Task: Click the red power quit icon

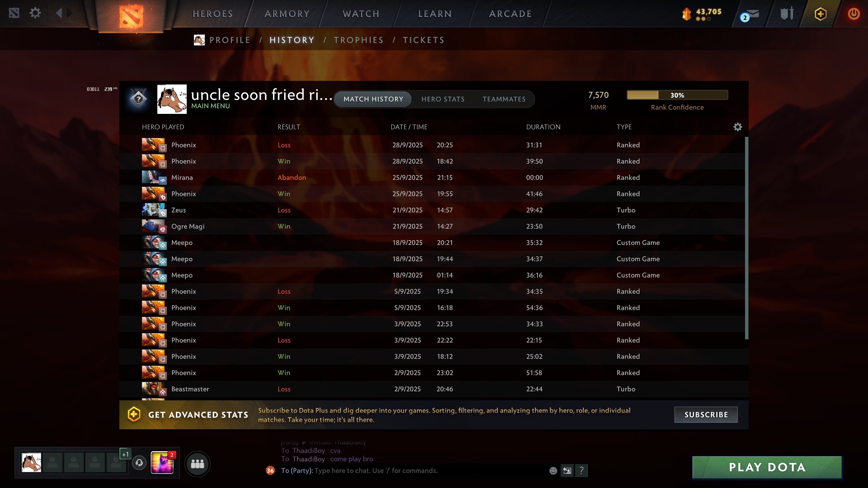Action: [854, 14]
